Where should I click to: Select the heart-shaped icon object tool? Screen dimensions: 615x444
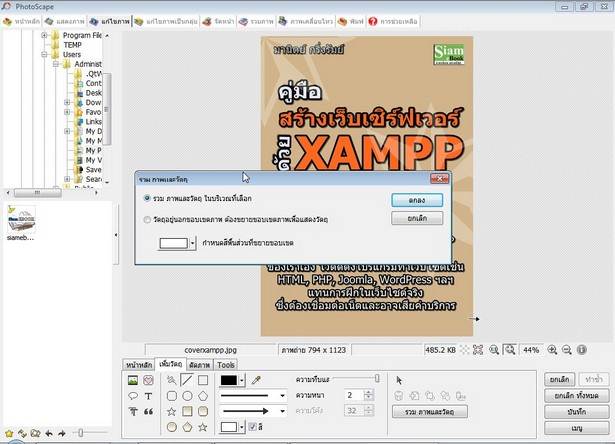(148, 380)
